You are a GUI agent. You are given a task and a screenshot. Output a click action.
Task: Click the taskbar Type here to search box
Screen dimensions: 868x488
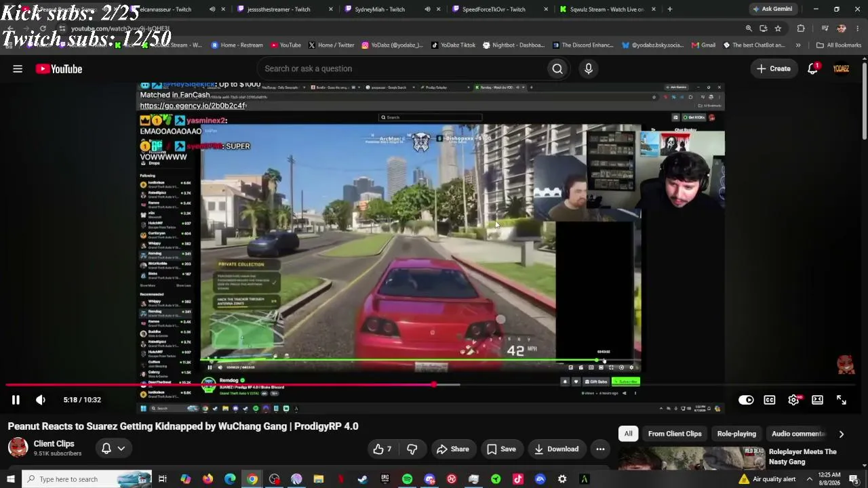(x=87, y=479)
